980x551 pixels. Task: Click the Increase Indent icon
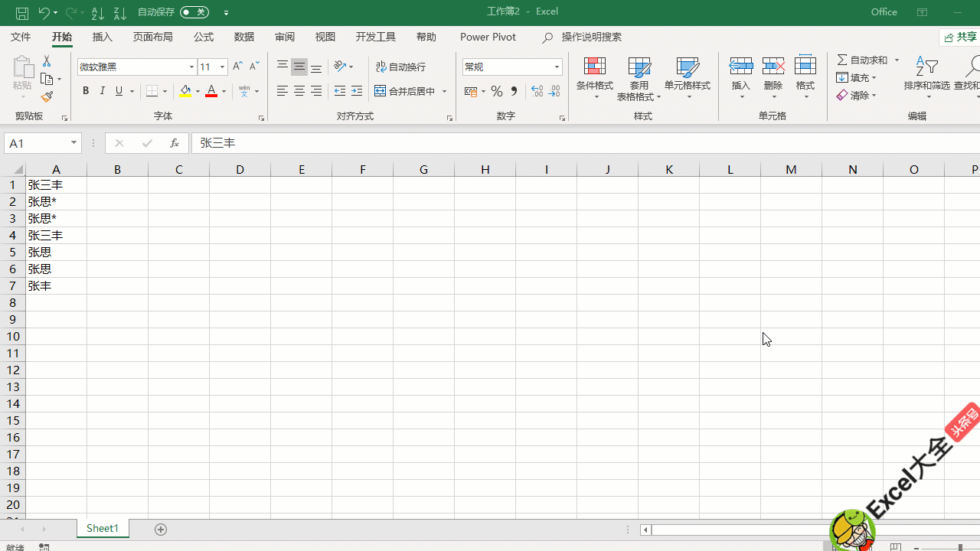357,91
